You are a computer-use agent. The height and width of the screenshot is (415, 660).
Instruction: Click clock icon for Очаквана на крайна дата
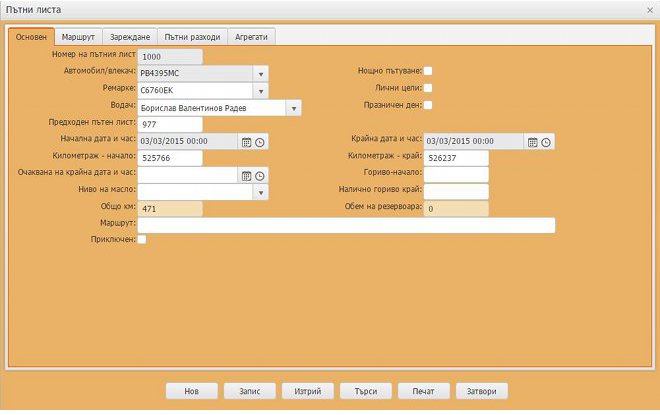pos(260,175)
